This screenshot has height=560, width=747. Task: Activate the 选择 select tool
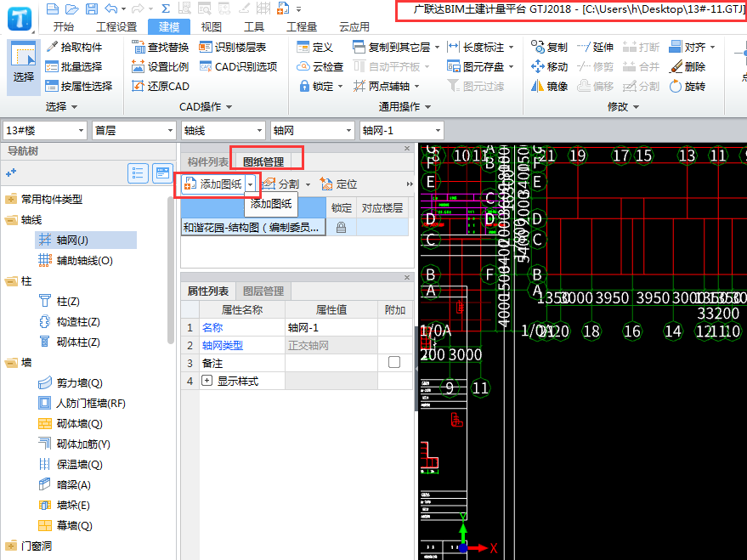coord(23,68)
